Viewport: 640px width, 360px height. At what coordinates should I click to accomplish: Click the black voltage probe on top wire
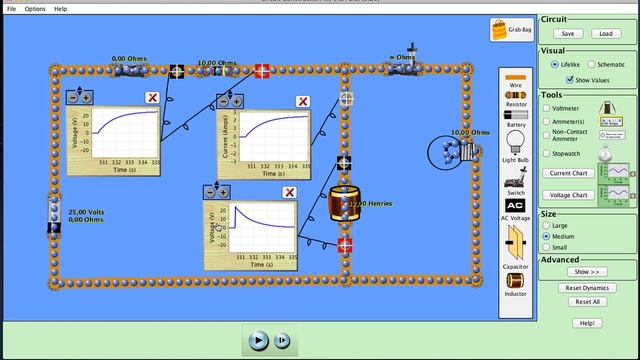176,71
